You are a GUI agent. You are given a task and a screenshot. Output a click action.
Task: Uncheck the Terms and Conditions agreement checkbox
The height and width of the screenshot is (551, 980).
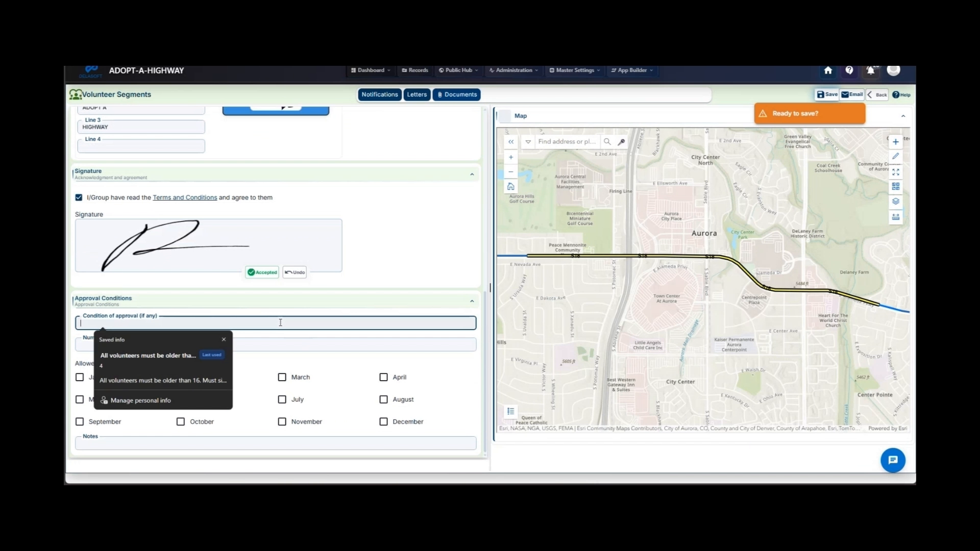tap(79, 197)
